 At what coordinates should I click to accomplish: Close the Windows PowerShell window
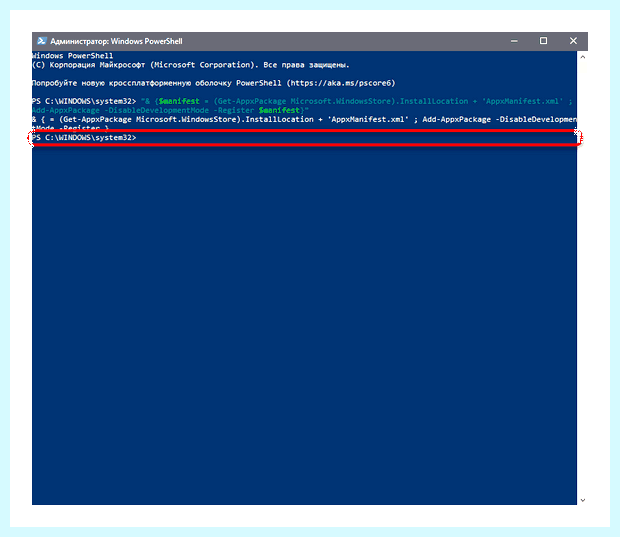click(x=573, y=41)
